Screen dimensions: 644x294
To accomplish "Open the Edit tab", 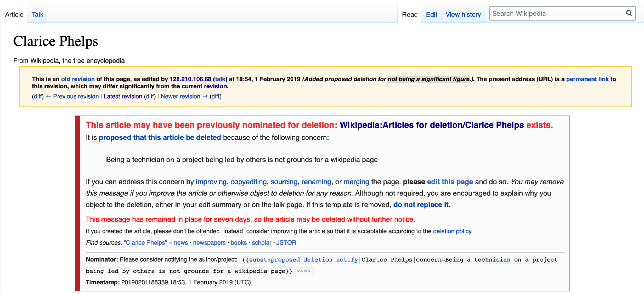I will [431, 14].
